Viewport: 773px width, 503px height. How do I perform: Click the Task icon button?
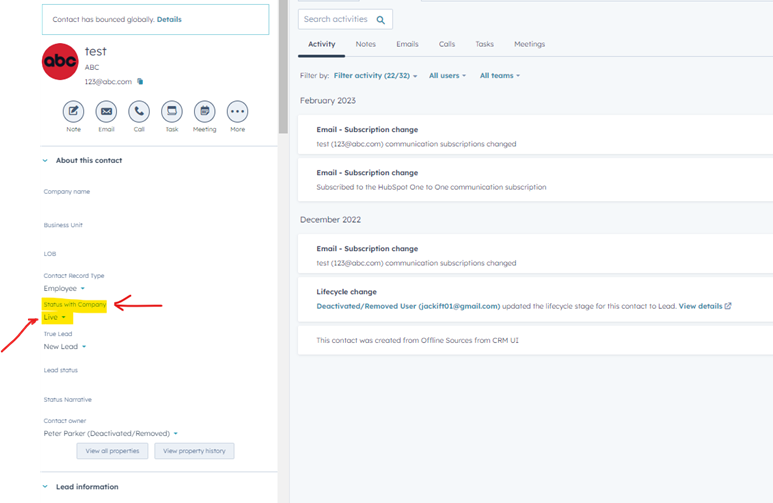coord(171,111)
